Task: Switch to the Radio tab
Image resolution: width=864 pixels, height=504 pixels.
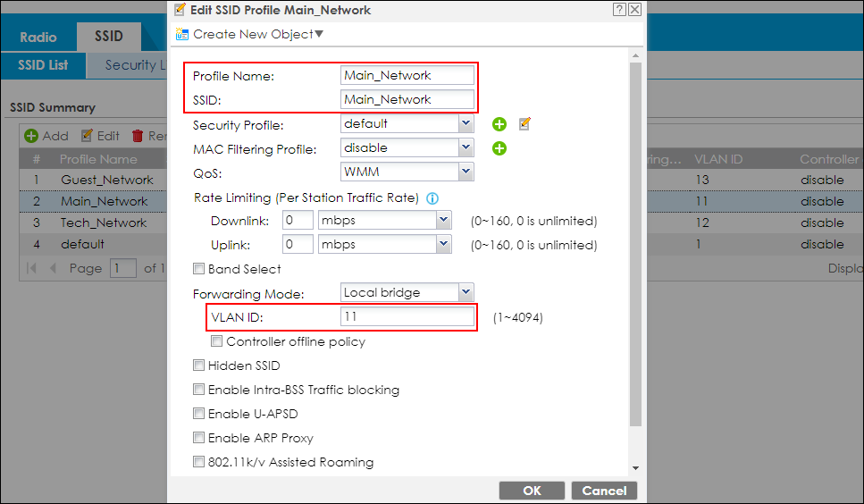Action: 38,37
